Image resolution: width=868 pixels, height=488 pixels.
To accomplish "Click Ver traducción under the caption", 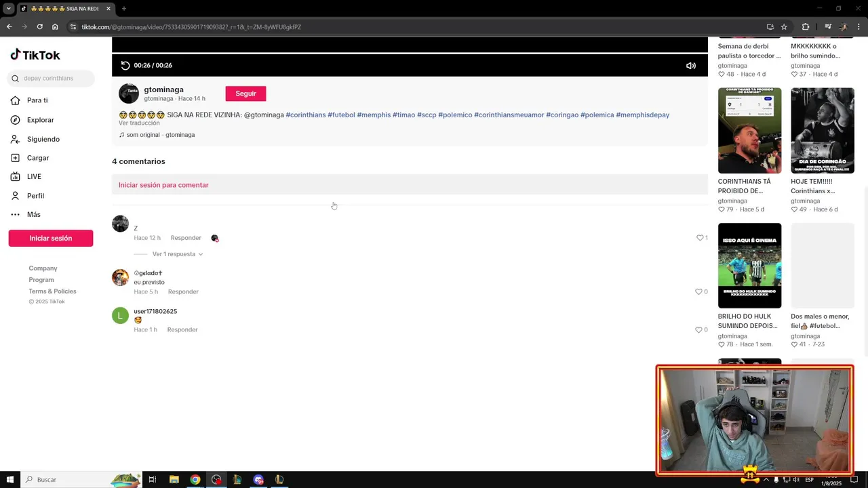I will [x=139, y=123].
